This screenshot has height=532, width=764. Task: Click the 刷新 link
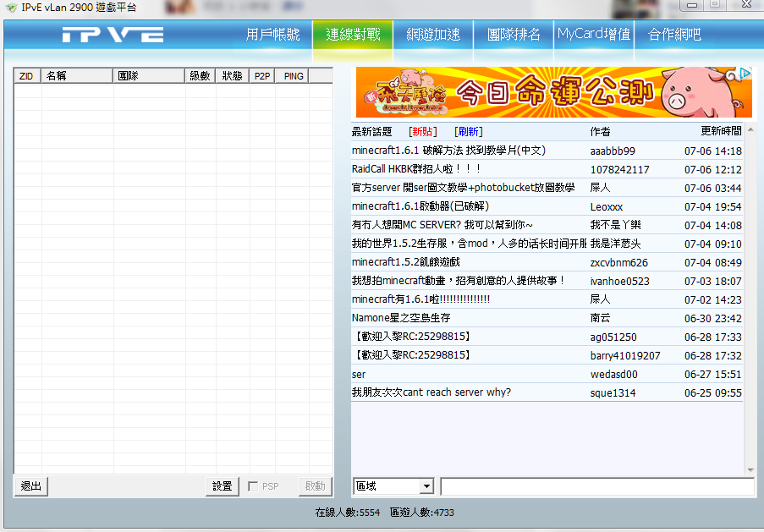pos(468,132)
